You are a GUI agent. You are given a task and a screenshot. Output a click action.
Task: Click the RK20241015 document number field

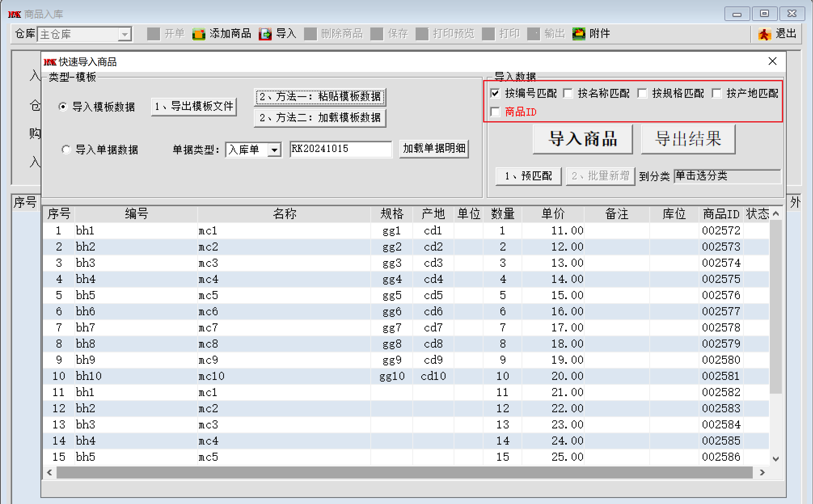coord(341,149)
